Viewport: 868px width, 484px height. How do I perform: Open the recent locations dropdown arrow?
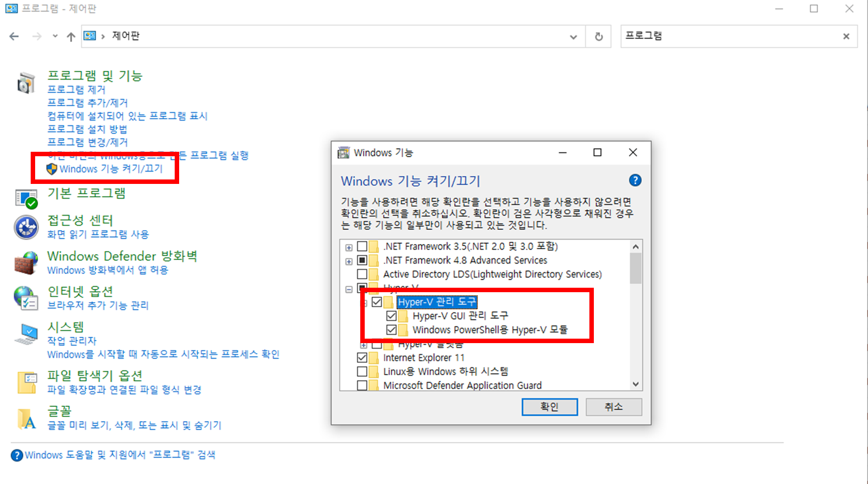(x=55, y=36)
